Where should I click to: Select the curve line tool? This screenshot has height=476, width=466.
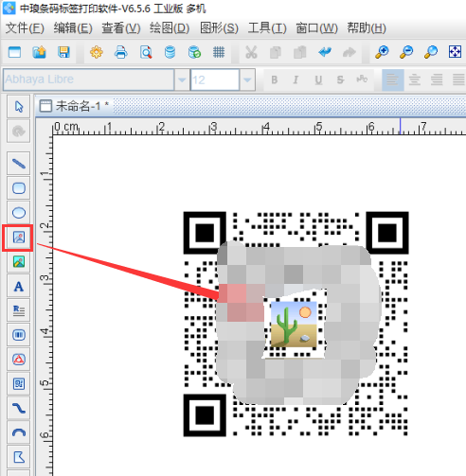(x=19, y=409)
